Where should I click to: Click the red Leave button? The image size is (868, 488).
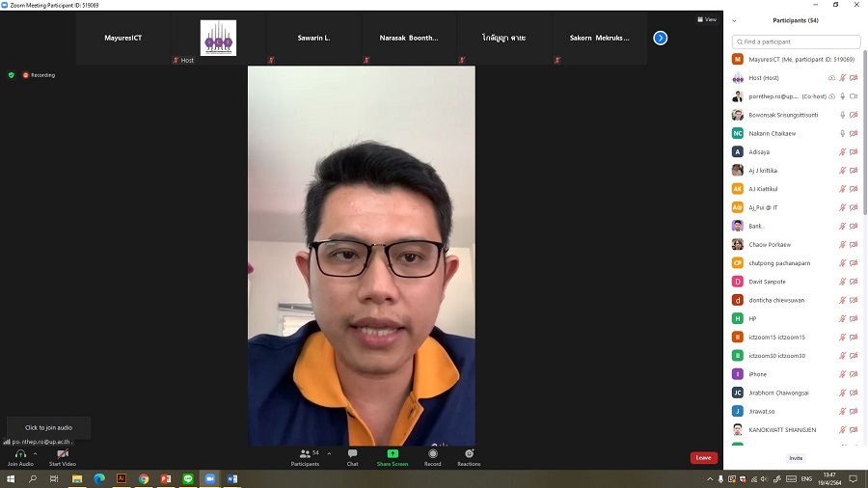pos(704,457)
